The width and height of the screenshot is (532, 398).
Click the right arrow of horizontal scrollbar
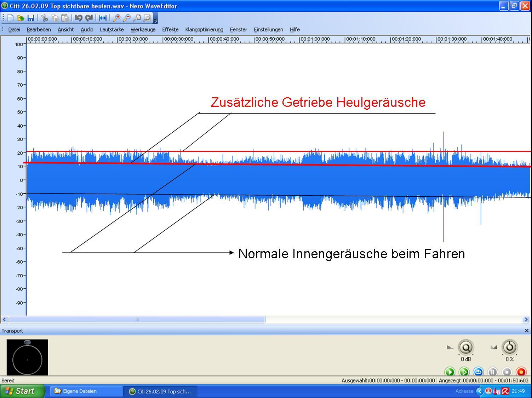coord(526,319)
